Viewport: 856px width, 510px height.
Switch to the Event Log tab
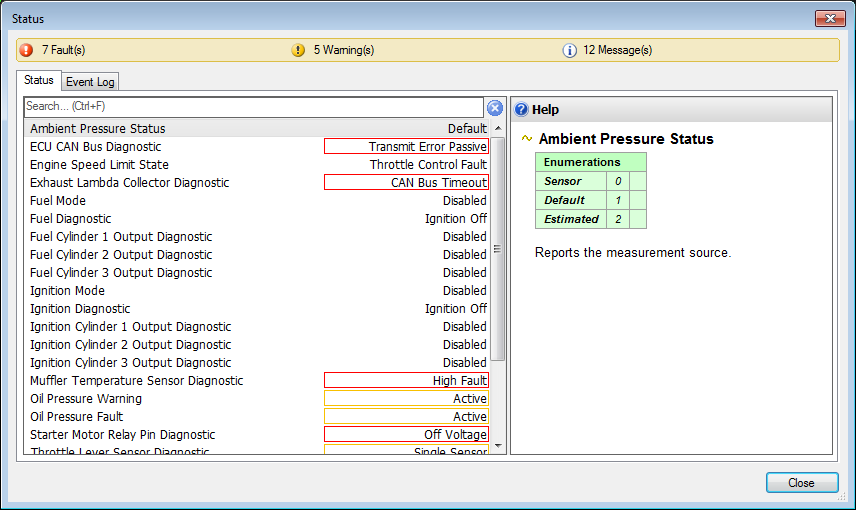click(90, 82)
